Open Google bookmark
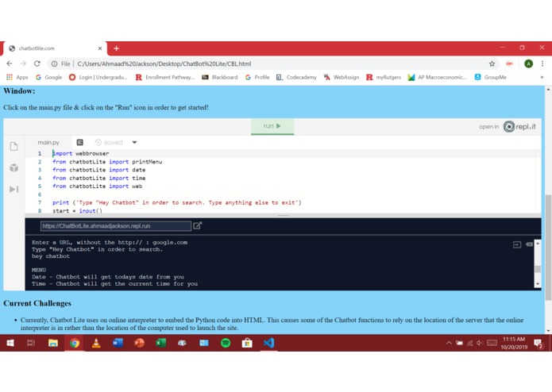The height and width of the screenshot is (392, 552). pyautogui.click(x=48, y=77)
